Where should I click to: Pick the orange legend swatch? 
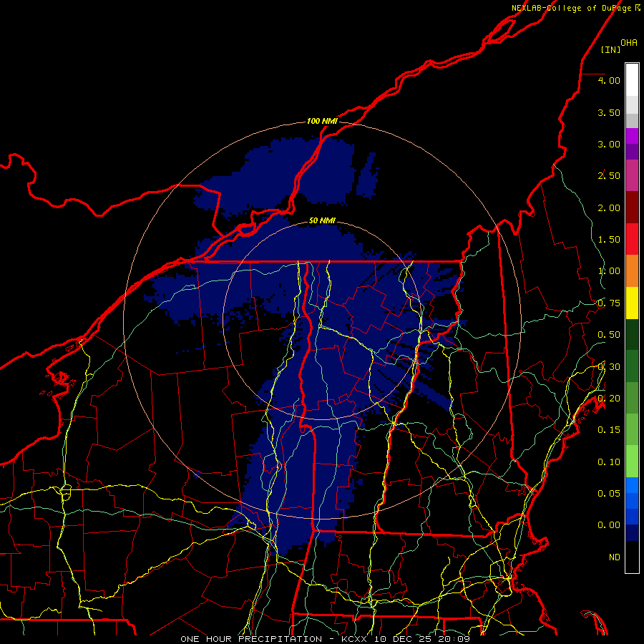point(632,271)
